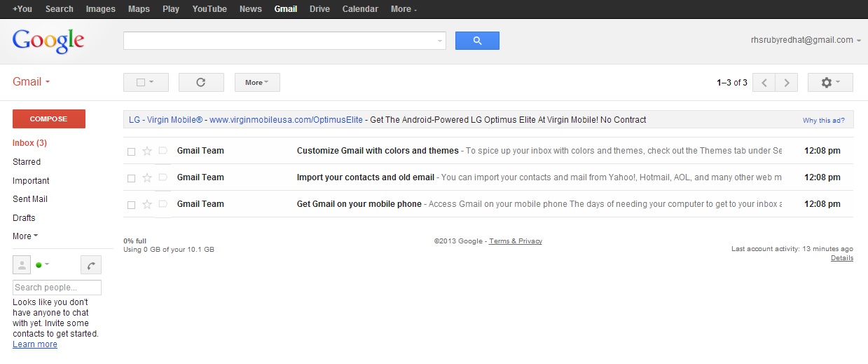Mark Get Gmail on mobile email important
Screen dimensions: 868x364
(x=163, y=204)
